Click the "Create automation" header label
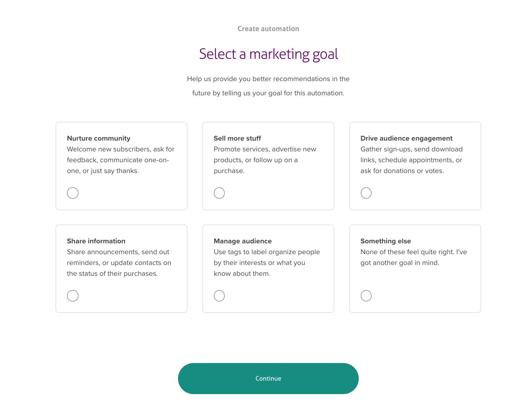 click(x=268, y=29)
